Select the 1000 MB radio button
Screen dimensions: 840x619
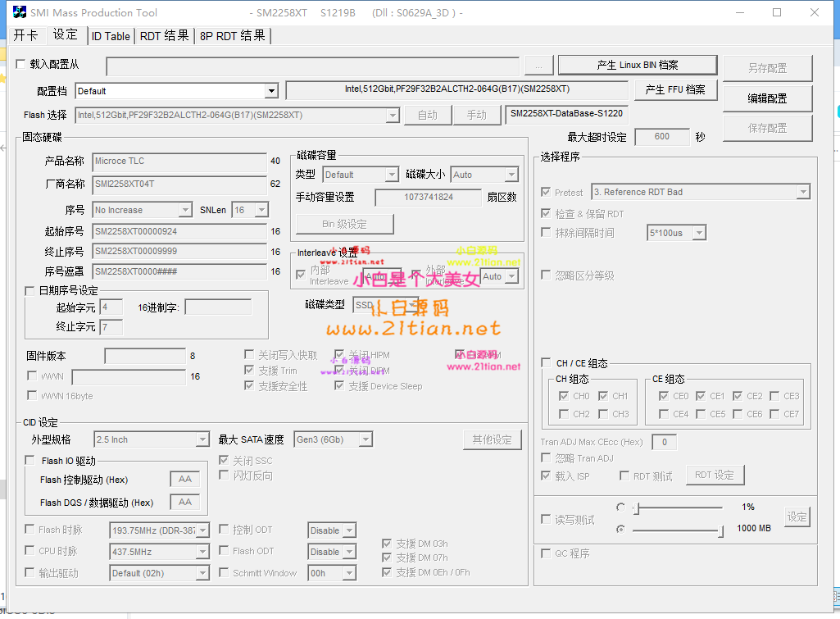coord(621,529)
